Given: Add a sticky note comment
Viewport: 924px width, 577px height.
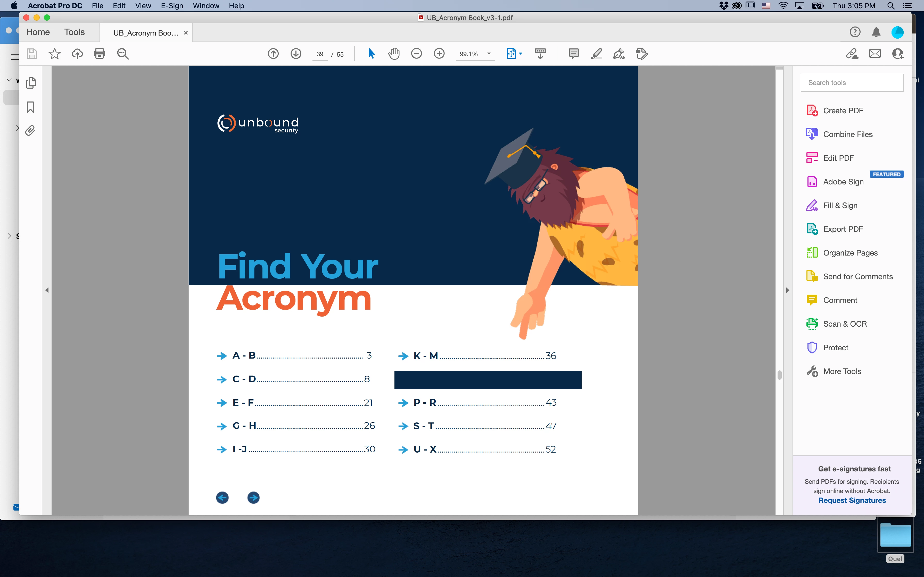Looking at the screenshot, I should pyautogui.click(x=573, y=53).
